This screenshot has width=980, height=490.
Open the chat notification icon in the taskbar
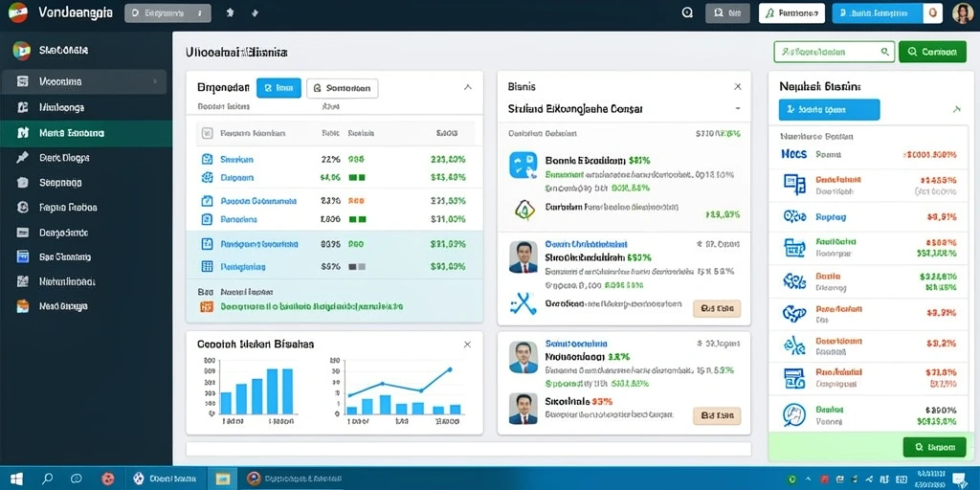click(958, 479)
